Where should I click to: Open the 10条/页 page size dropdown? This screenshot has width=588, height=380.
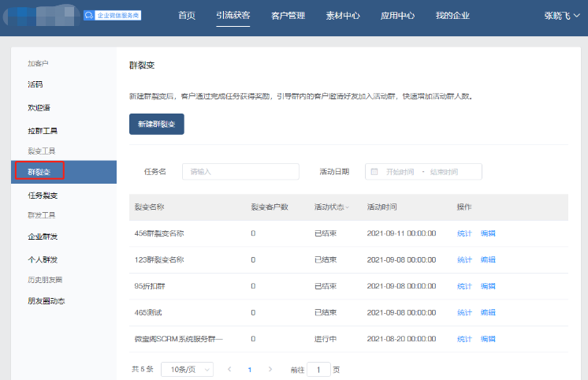(x=186, y=369)
